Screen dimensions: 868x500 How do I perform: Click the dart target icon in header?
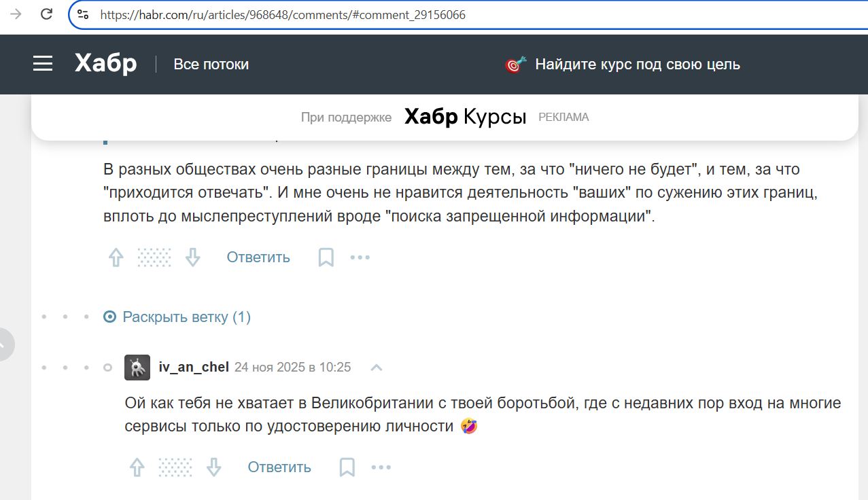[516, 65]
